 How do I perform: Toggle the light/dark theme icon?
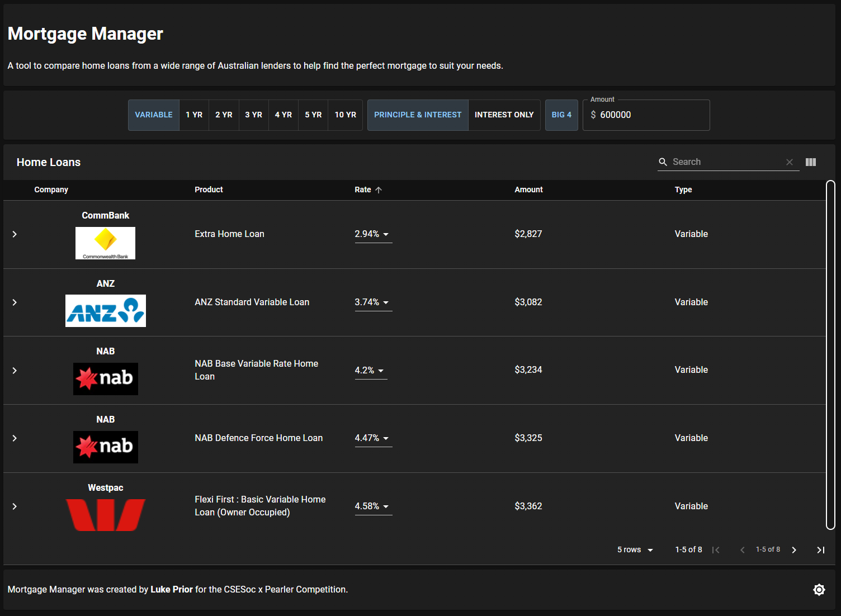point(819,590)
